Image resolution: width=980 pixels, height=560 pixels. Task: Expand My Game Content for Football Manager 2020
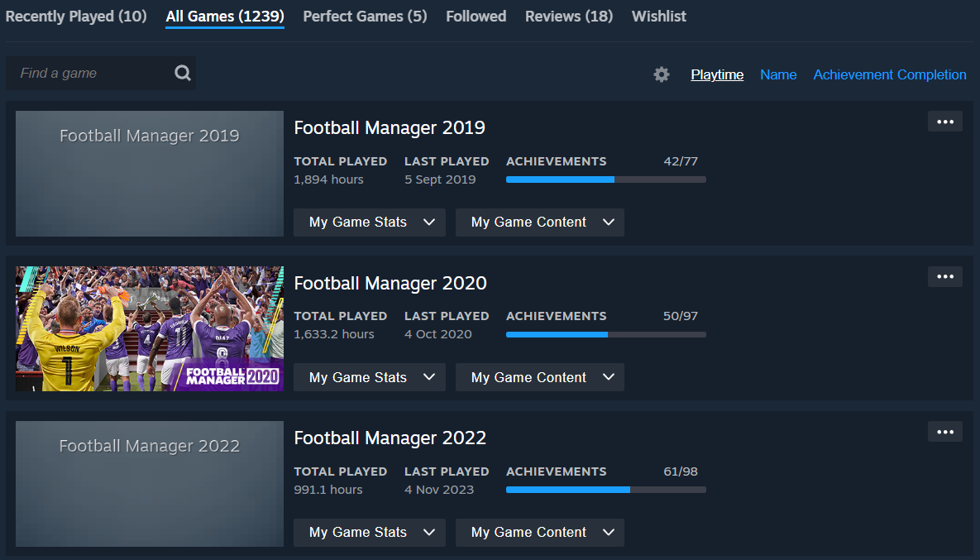[x=540, y=377]
